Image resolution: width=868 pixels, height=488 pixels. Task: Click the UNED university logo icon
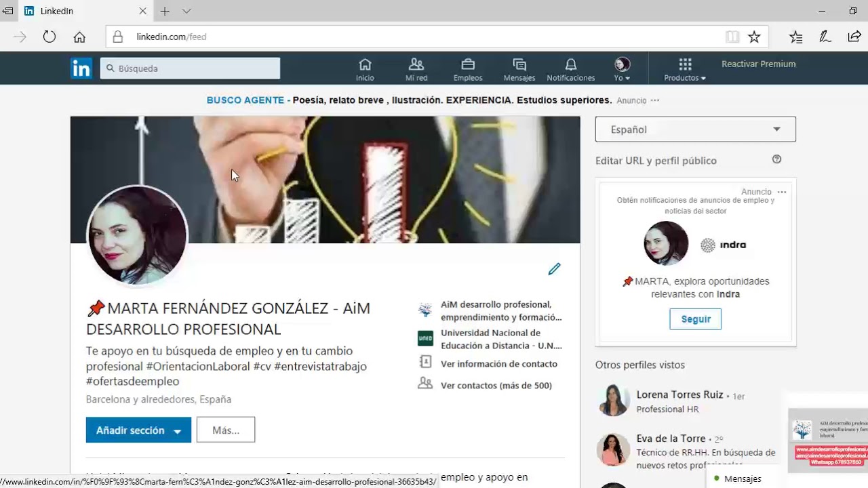click(425, 338)
